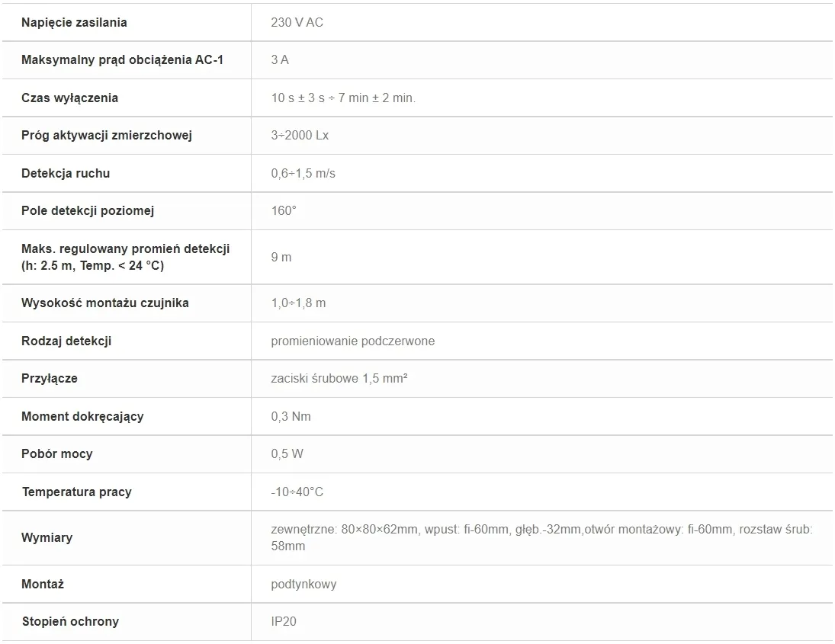Select the 160° detection field value

point(284,211)
